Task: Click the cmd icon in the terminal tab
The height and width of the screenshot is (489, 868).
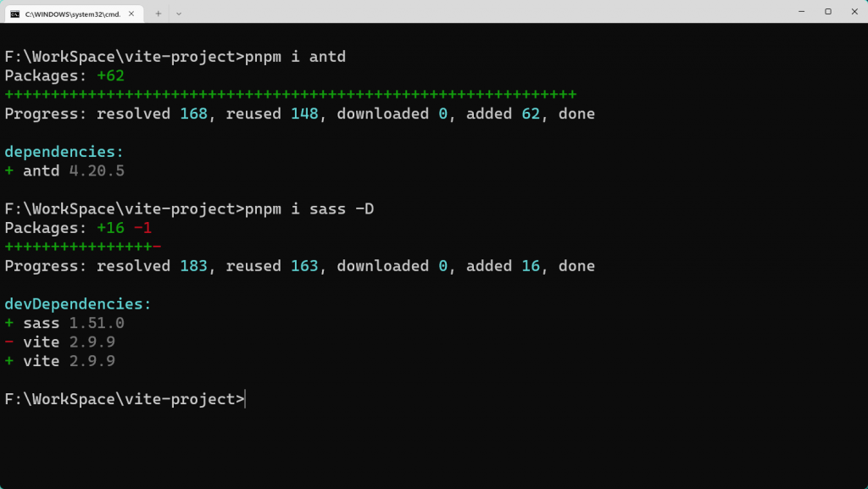Action: pos(15,13)
